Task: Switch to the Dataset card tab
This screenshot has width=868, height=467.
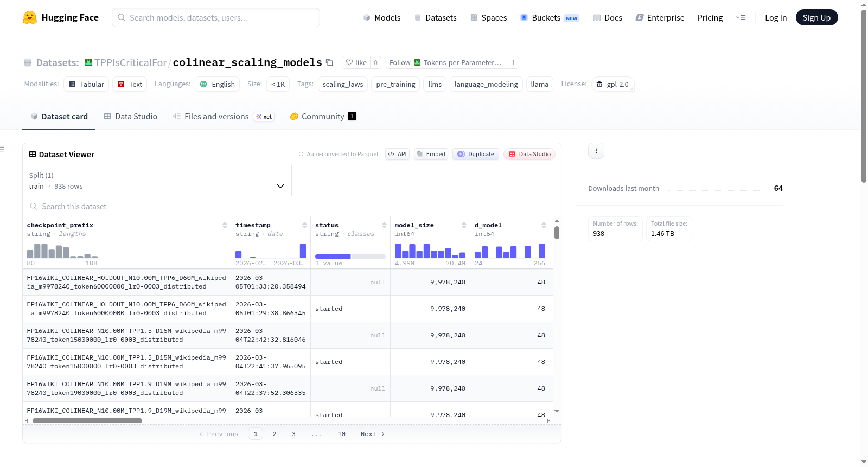Action: 59,116
